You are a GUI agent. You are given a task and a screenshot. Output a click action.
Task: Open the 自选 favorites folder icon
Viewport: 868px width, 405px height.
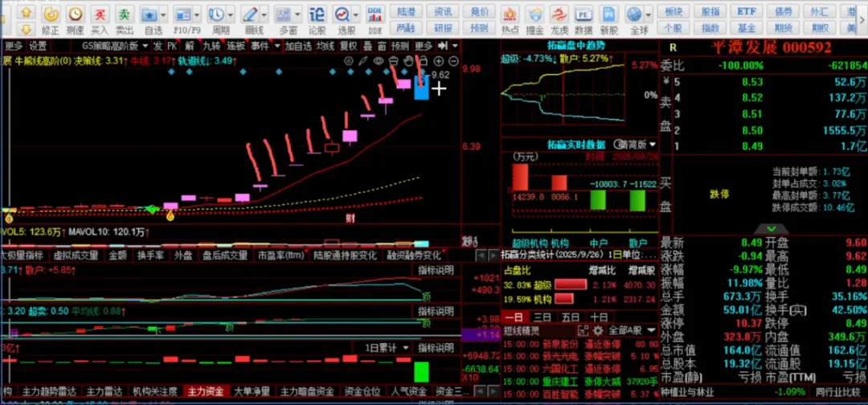[149, 14]
